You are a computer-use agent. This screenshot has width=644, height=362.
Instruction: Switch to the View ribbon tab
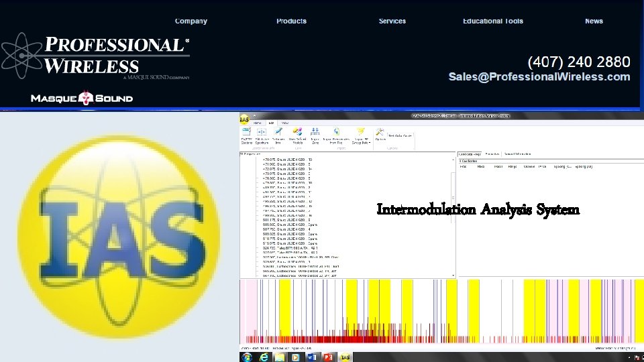point(284,123)
